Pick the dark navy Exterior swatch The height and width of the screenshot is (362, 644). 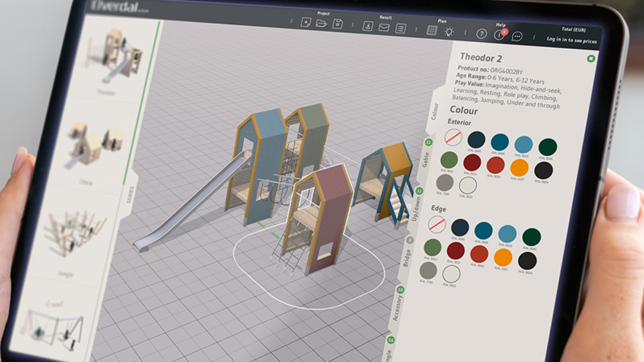[x=477, y=140]
